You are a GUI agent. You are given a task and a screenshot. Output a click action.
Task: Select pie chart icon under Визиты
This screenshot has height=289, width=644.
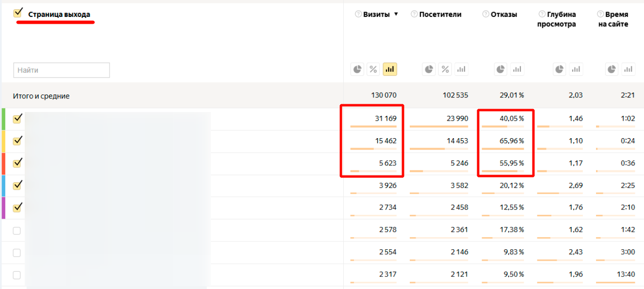point(357,69)
